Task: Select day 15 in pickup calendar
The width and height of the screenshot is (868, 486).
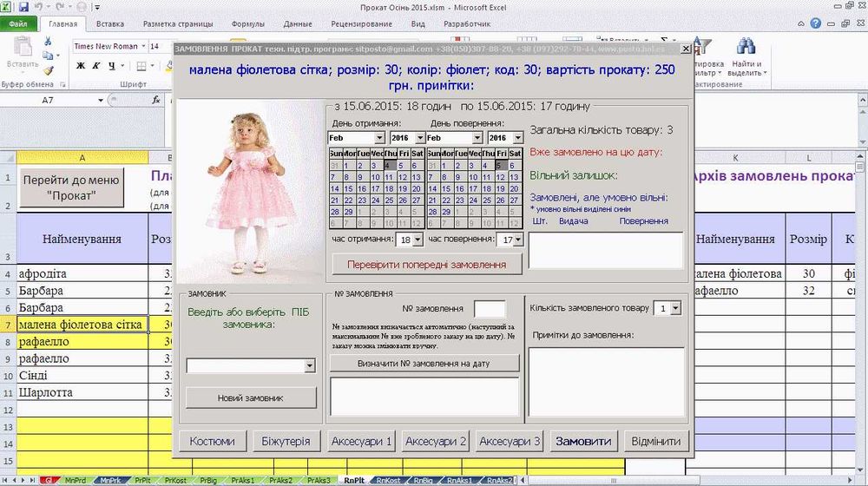Action: tap(348, 188)
